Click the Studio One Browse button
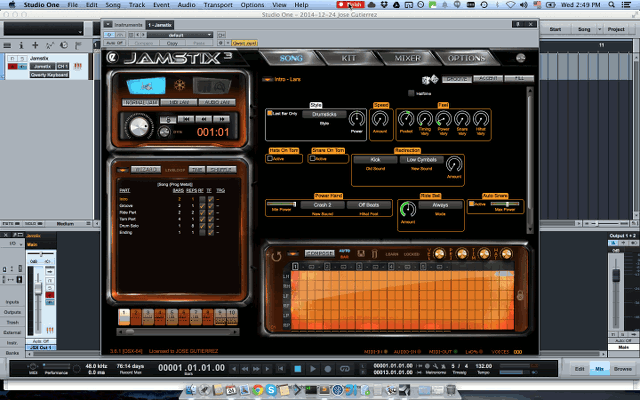 pyautogui.click(x=622, y=369)
